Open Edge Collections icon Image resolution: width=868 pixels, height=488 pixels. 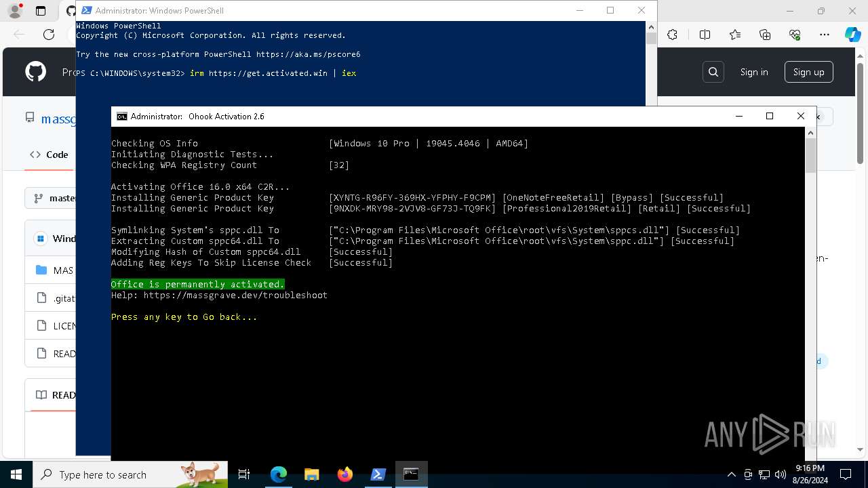coord(765,35)
